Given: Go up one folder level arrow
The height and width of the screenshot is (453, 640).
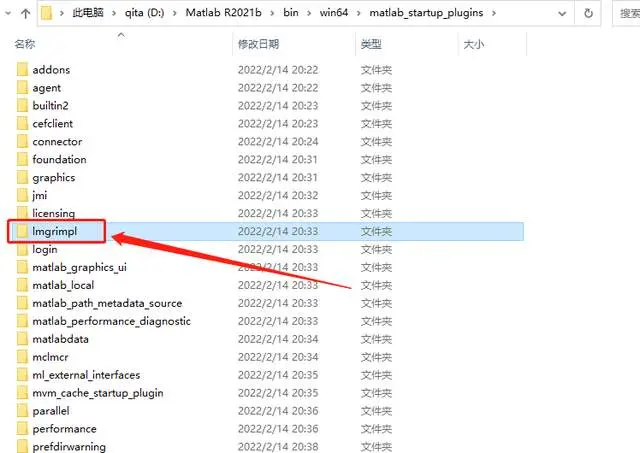Looking at the screenshot, I should tap(25, 13).
